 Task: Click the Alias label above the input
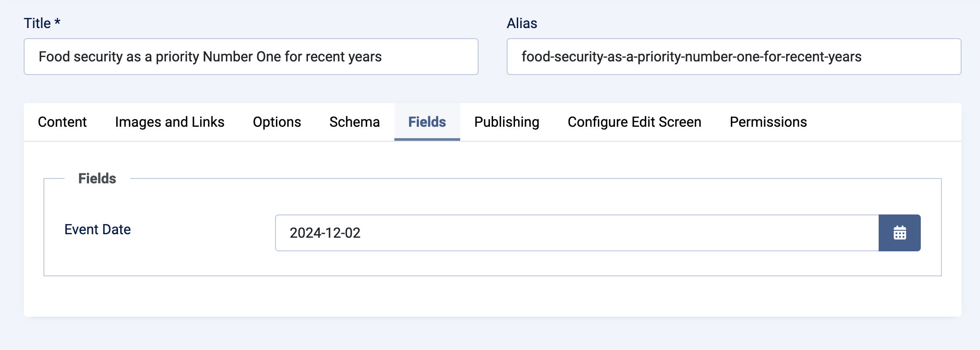(x=522, y=23)
